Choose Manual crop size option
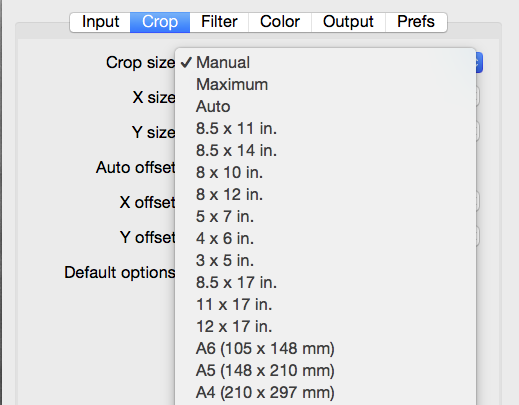The image size is (519, 405). [325, 62]
